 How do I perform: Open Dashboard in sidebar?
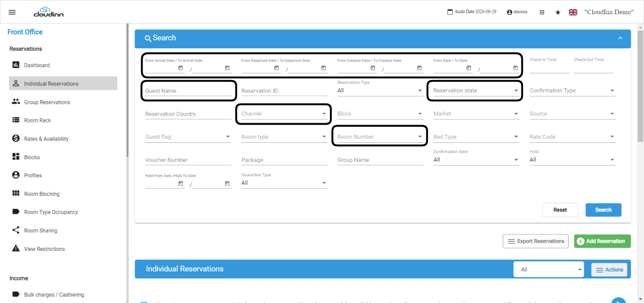coord(63,65)
